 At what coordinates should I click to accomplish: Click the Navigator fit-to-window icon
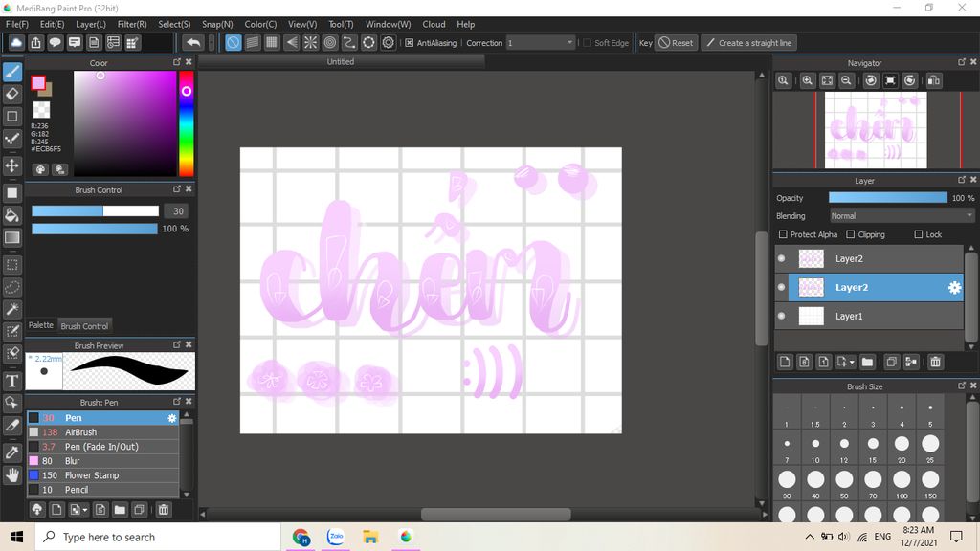tap(827, 80)
